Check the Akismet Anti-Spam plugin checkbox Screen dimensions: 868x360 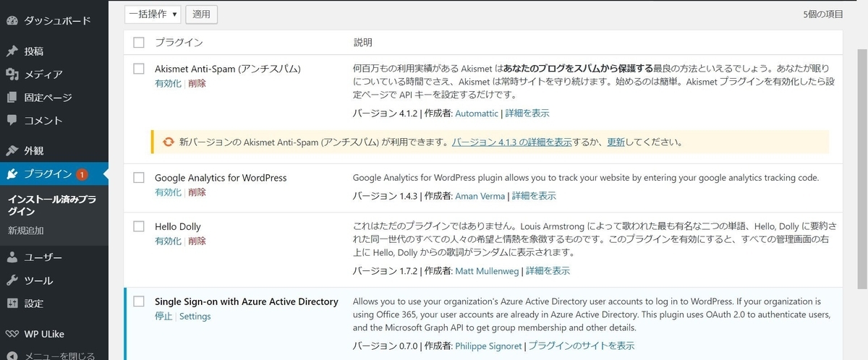coord(139,69)
